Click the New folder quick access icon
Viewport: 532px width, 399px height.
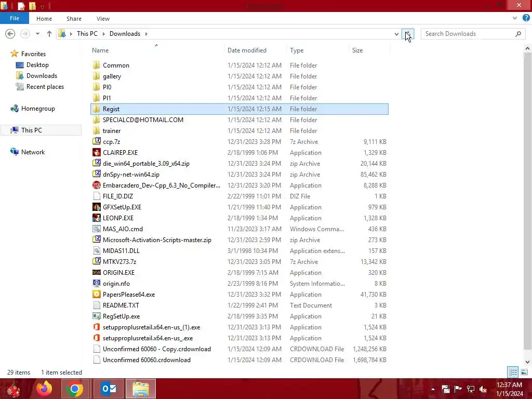tap(33, 6)
